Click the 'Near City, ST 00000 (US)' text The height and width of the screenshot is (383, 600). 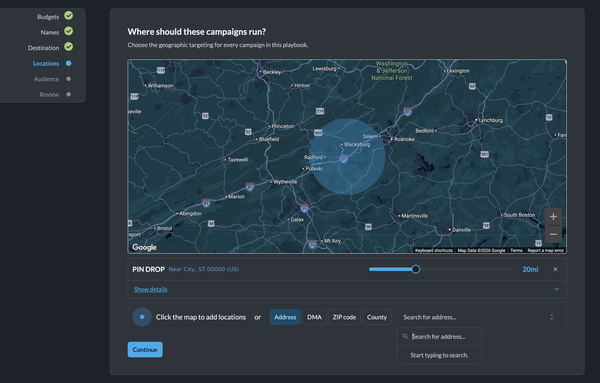pyautogui.click(x=204, y=269)
